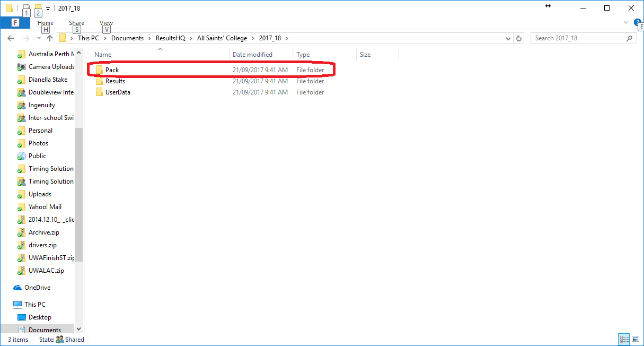Open Dianella Stake sidebar folder
This screenshot has height=346, width=644.
[42, 80]
